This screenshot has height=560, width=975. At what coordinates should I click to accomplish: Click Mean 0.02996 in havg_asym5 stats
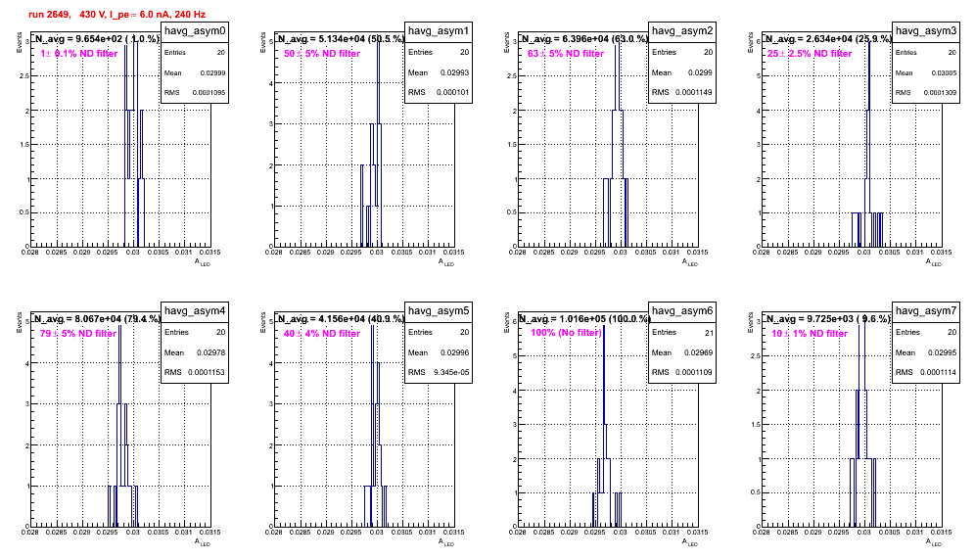439,352
